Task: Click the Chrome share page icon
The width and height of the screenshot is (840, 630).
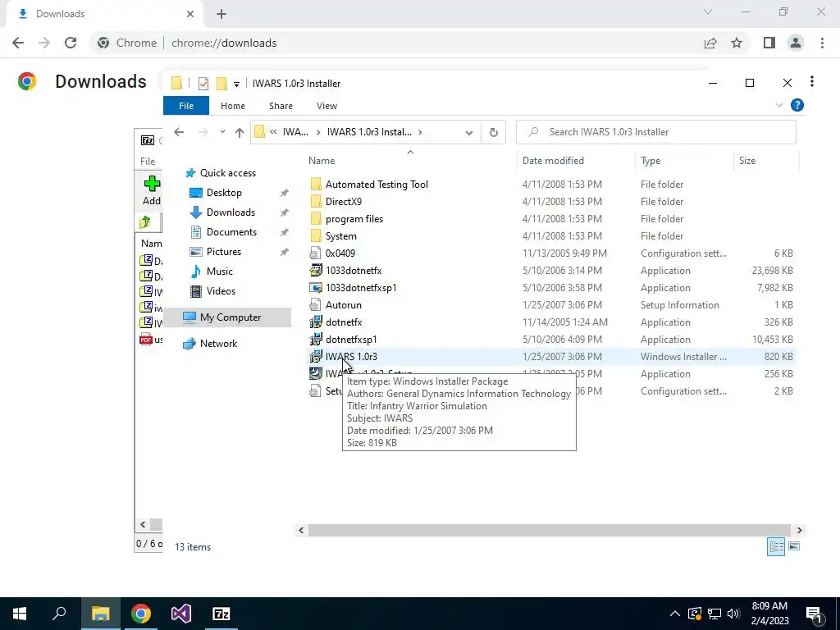Action: point(710,43)
